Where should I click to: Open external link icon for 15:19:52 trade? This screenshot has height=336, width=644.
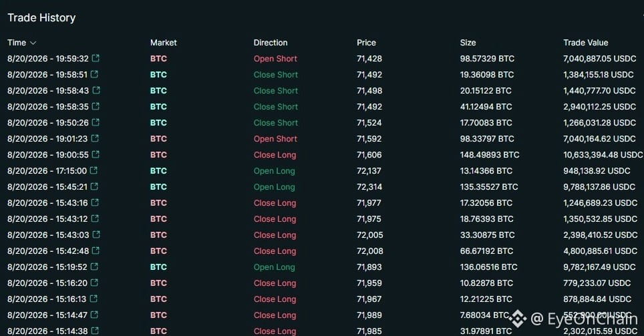coord(94,267)
